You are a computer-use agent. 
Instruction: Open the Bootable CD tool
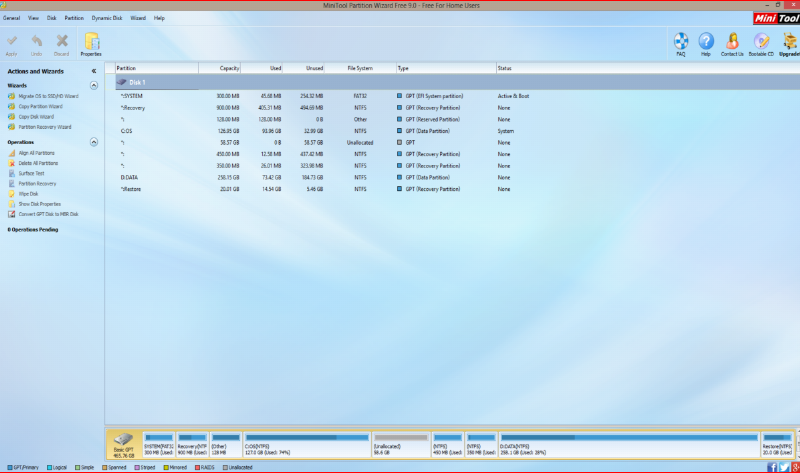pos(763,42)
